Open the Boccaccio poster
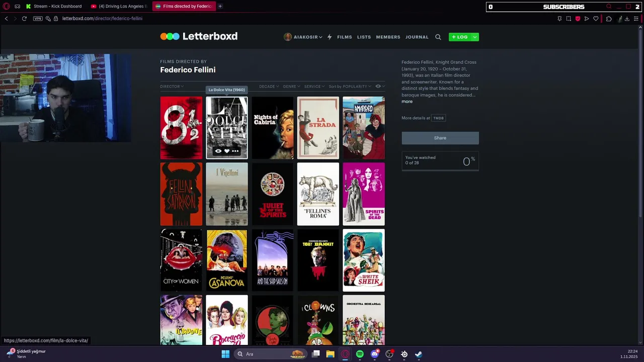This screenshot has height=362, width=644. tap(227, 320)
